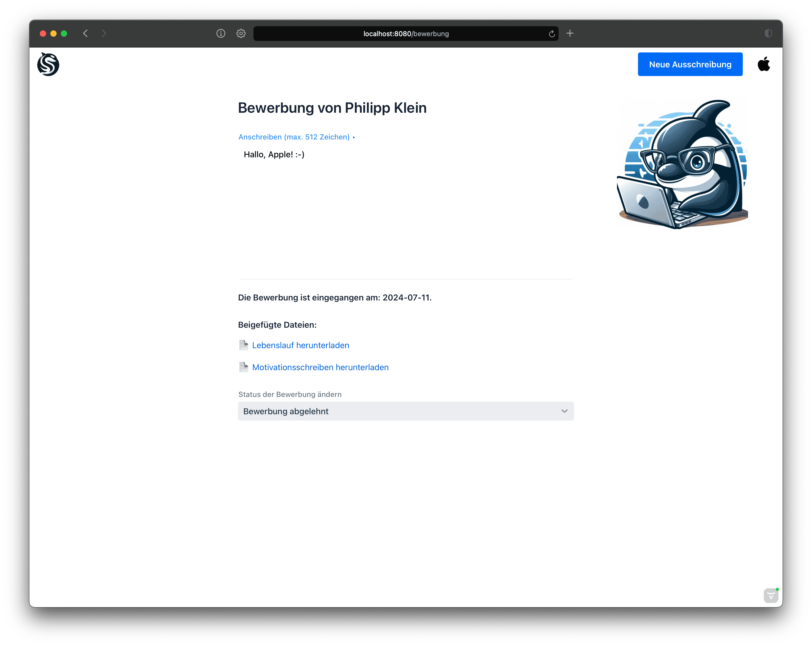The image size is (812, 646).
Task: Download the Lebenslauf via link
Action: [300, 345]
